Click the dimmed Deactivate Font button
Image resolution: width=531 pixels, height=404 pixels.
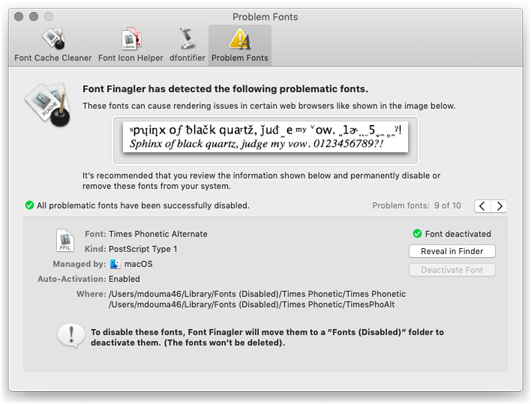click(452, 270)
